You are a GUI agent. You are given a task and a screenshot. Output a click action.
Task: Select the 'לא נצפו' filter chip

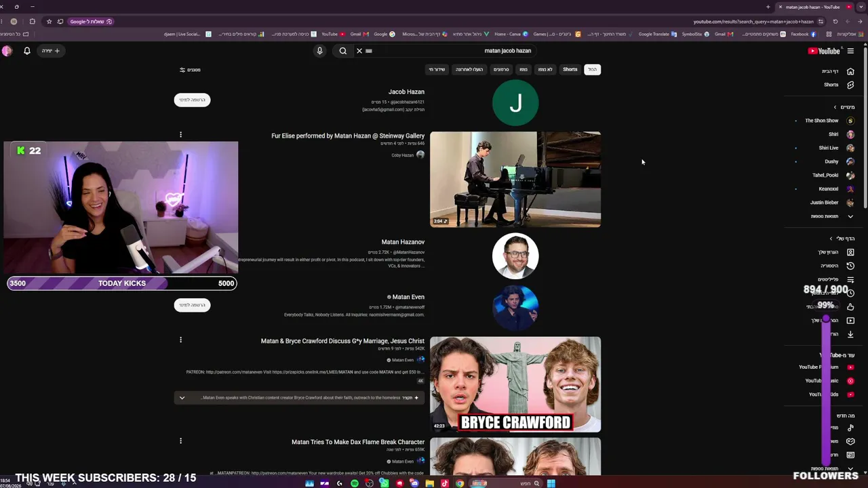click(545, 69)
